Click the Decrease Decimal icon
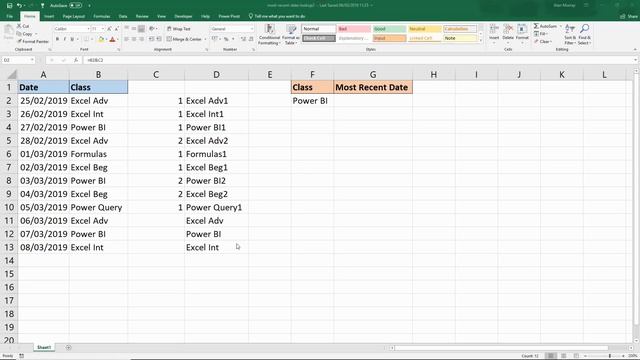Screen dimensions: 640x360 [x=251, y=39]
